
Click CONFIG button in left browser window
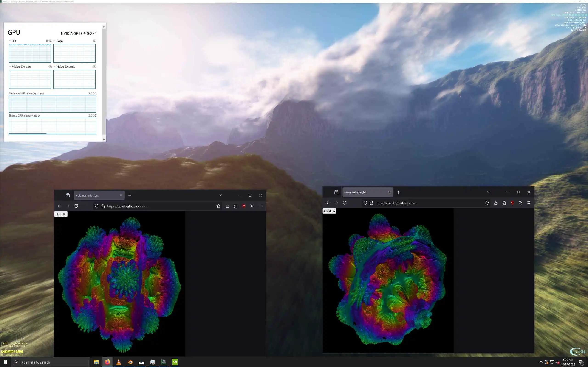[61, 214]
